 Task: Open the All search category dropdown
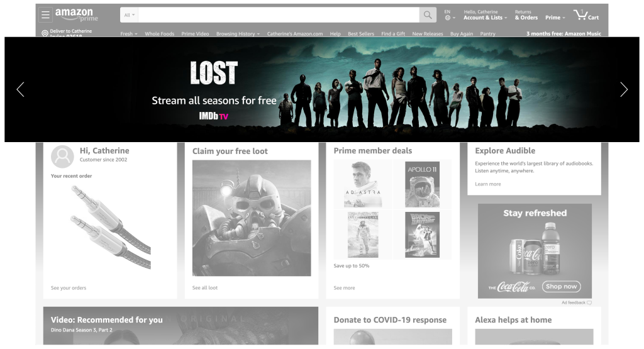click(130, 15)
